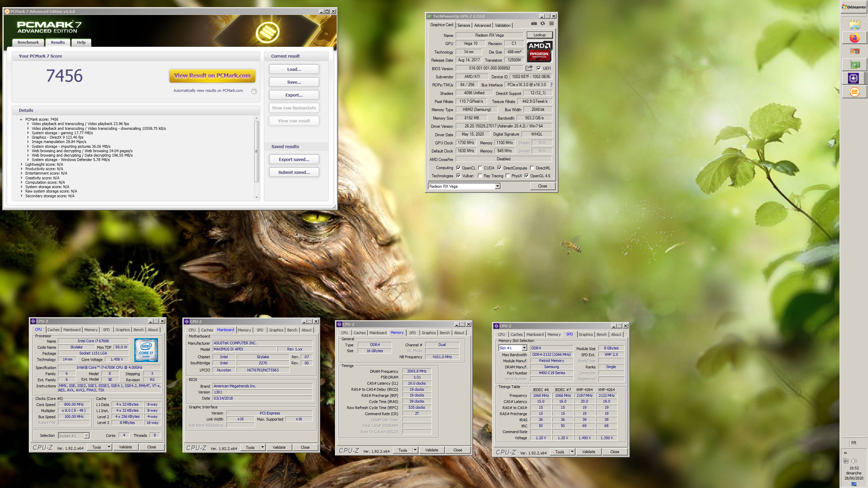Click the network tray icon
This screenshot has height=488, width=868.
(x=846, y=461)
